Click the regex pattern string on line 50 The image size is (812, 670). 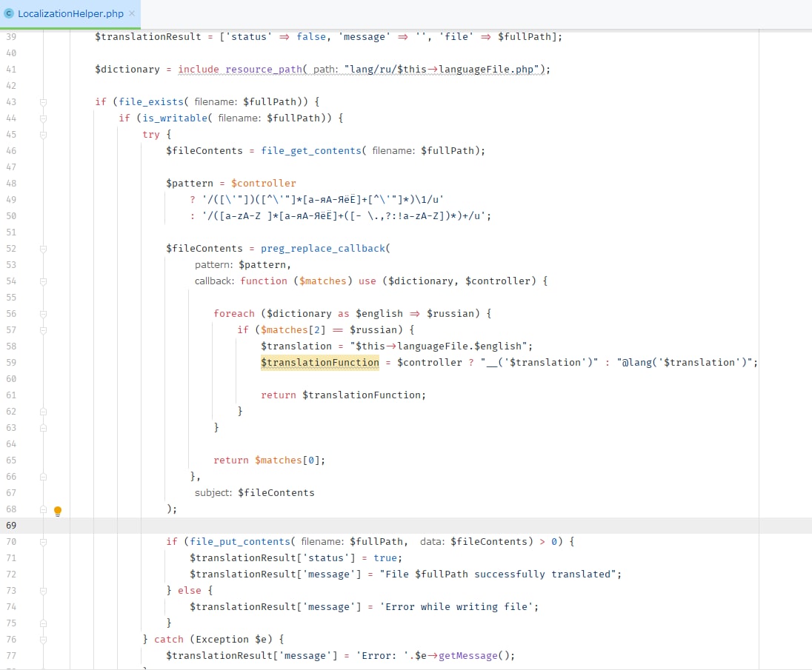343,215
